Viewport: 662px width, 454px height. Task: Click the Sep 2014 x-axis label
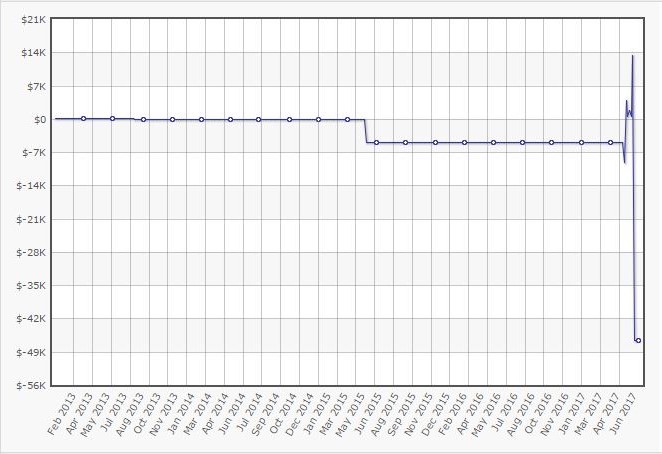[266, 414]
